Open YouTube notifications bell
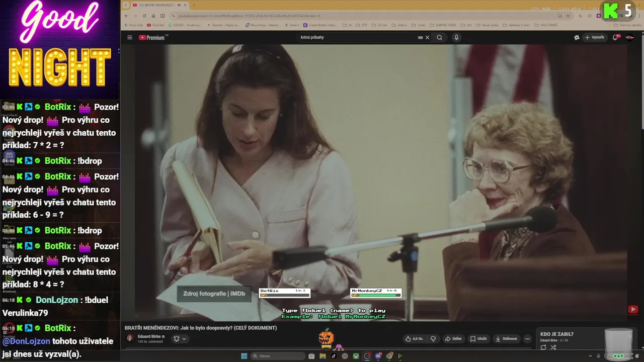The width and height of the screenshot is (644, 362). [615, 38]
